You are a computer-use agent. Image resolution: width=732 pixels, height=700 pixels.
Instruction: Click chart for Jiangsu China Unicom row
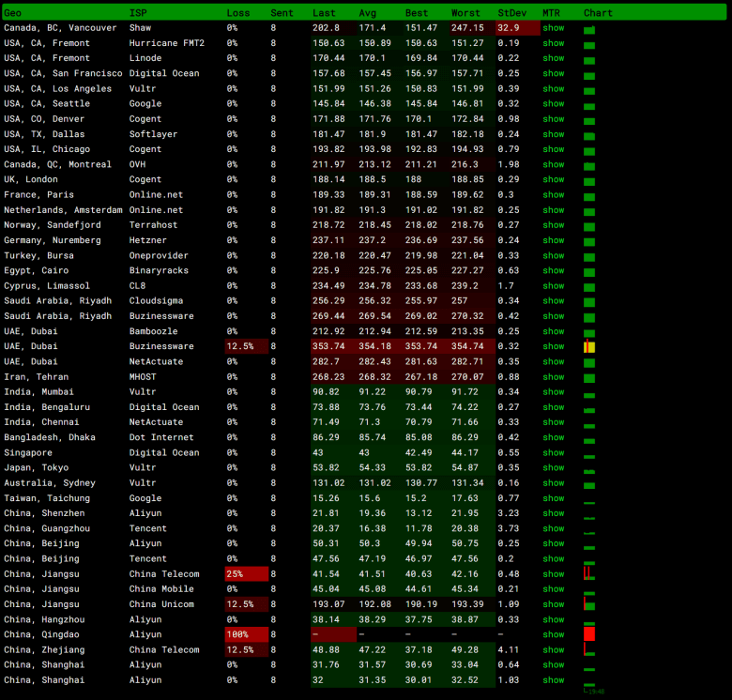point(589,604)
